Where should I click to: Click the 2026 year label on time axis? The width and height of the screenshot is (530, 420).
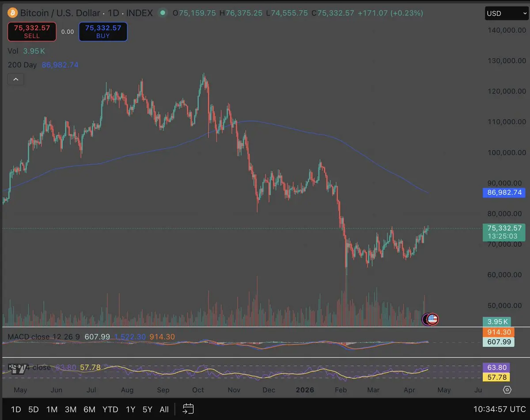click(x=305, y=390)
